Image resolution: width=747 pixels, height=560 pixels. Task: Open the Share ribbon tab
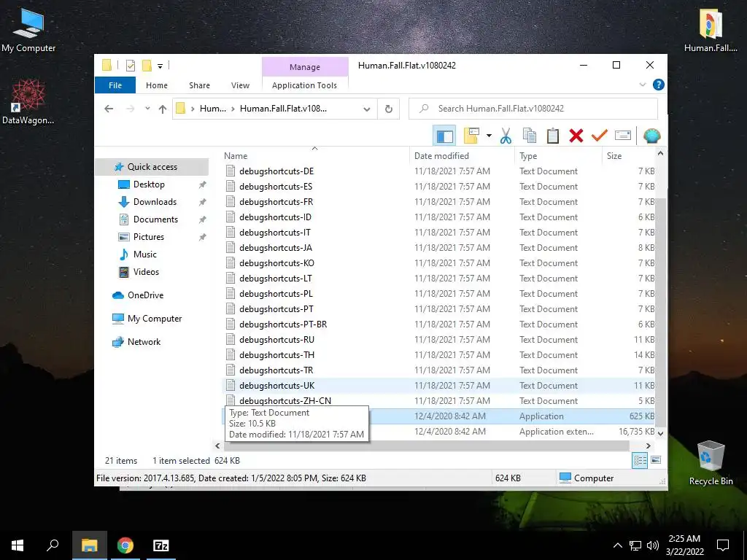click(x=199, y=85)
